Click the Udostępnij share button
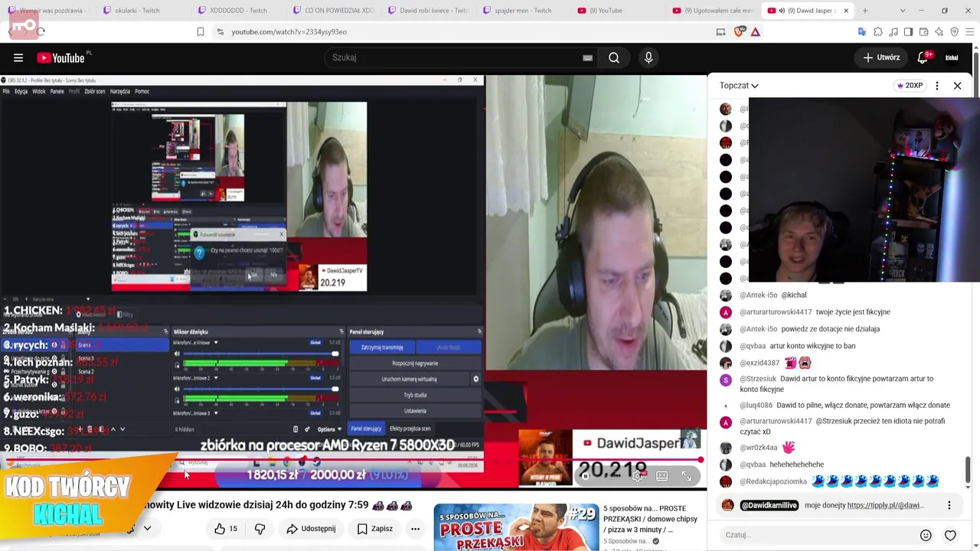 [311, 529]
